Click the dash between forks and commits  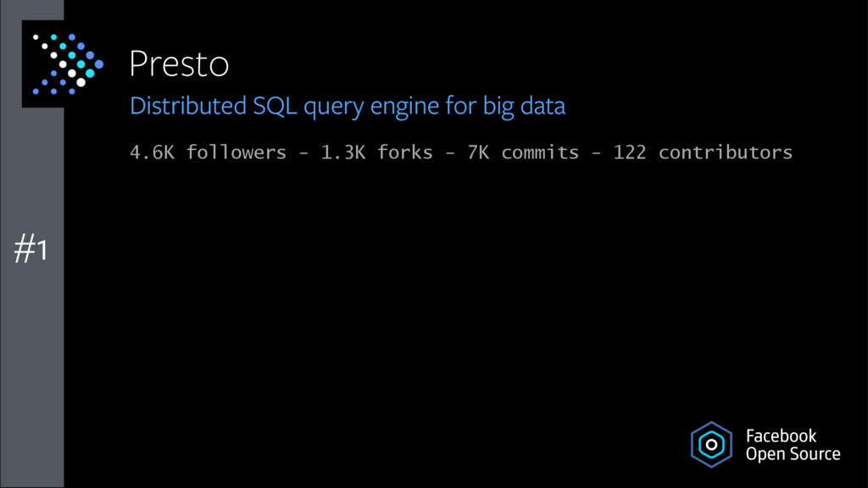[450, 153]
